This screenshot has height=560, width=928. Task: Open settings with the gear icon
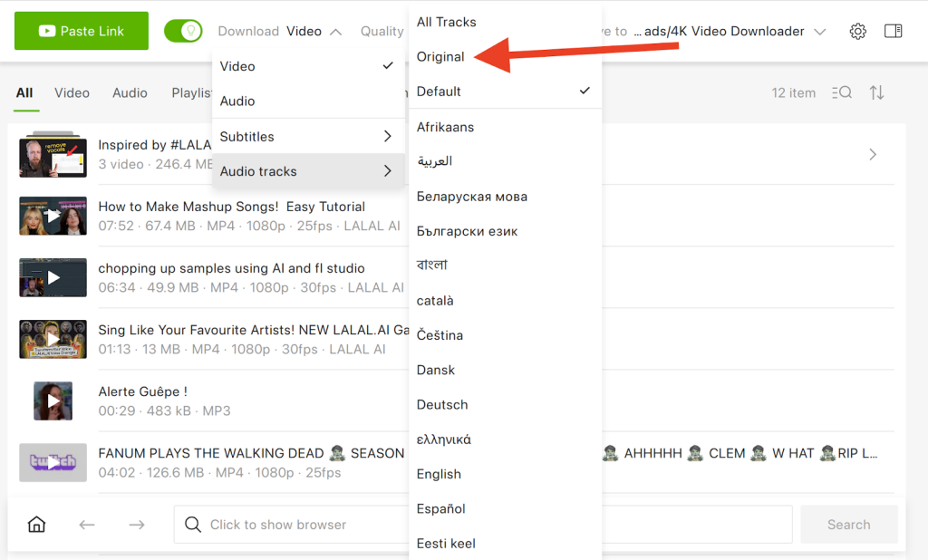coord(857,32)
